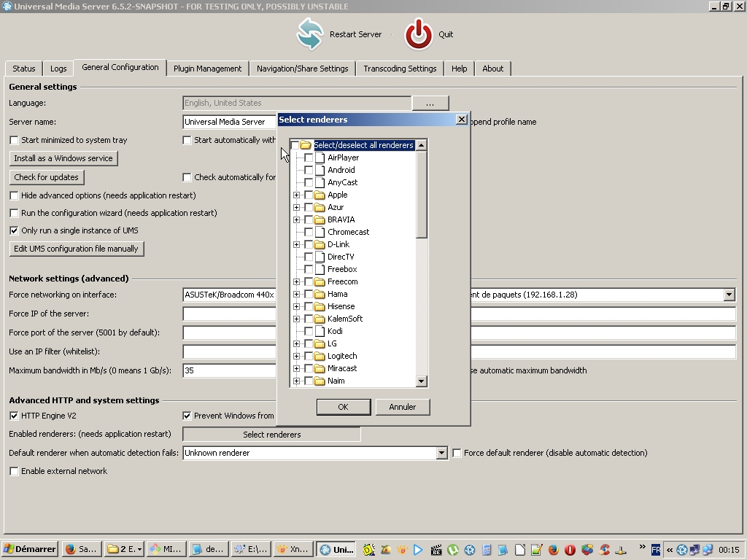This screenshot has width=747, height=560.
Task: Open the E:\... taskbar window
Action: coord(252,549)
